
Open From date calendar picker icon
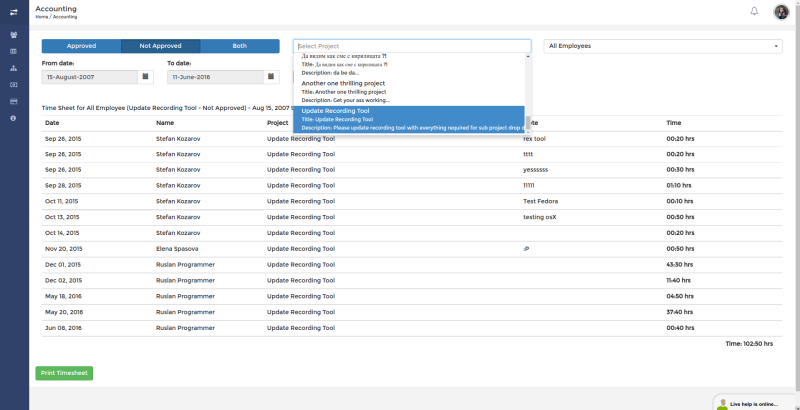pos(145,77)
